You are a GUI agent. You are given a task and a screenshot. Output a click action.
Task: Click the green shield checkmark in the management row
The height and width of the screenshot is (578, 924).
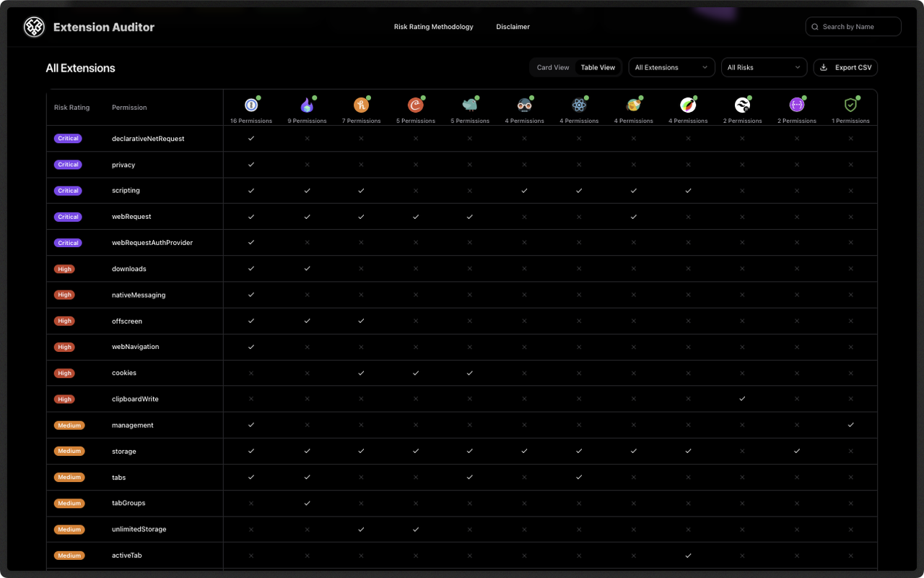pos(851,425)
